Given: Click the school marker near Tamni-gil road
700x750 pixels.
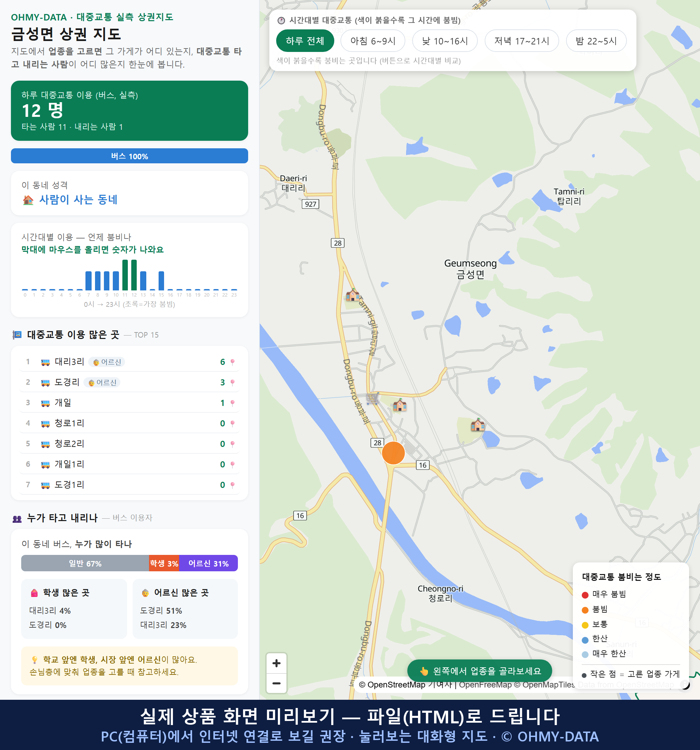Looking at the screenshot, I should coord(353,295).
